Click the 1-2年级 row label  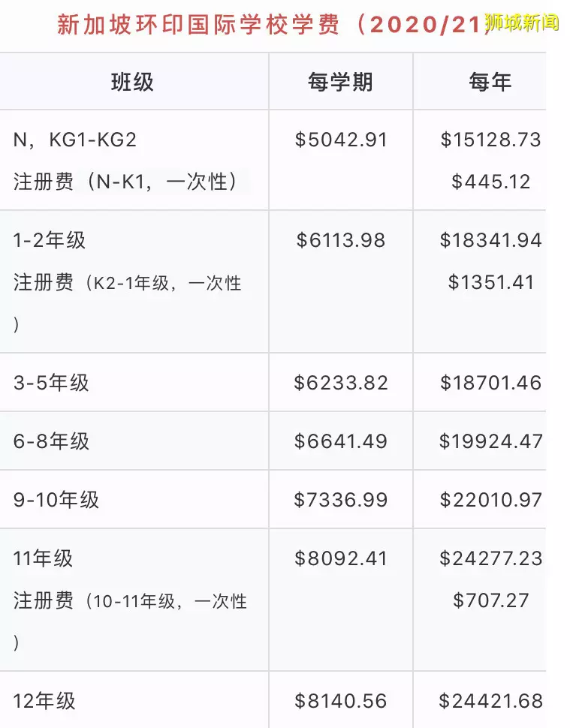(50, 240)
